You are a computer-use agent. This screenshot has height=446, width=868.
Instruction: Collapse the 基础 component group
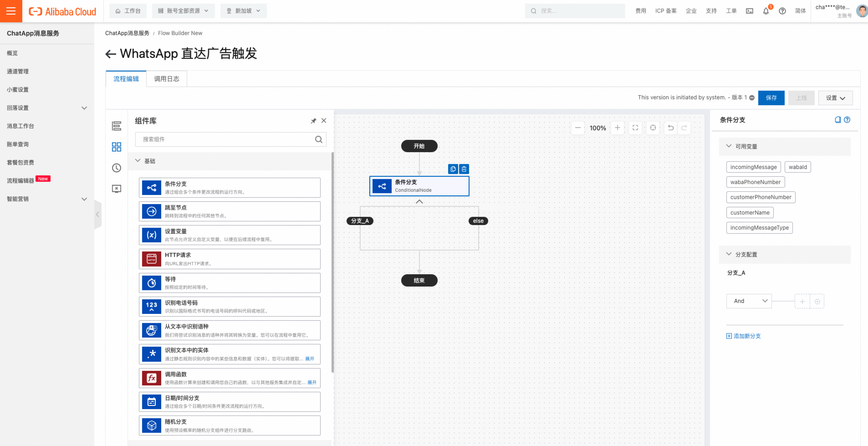pos(138,161)
